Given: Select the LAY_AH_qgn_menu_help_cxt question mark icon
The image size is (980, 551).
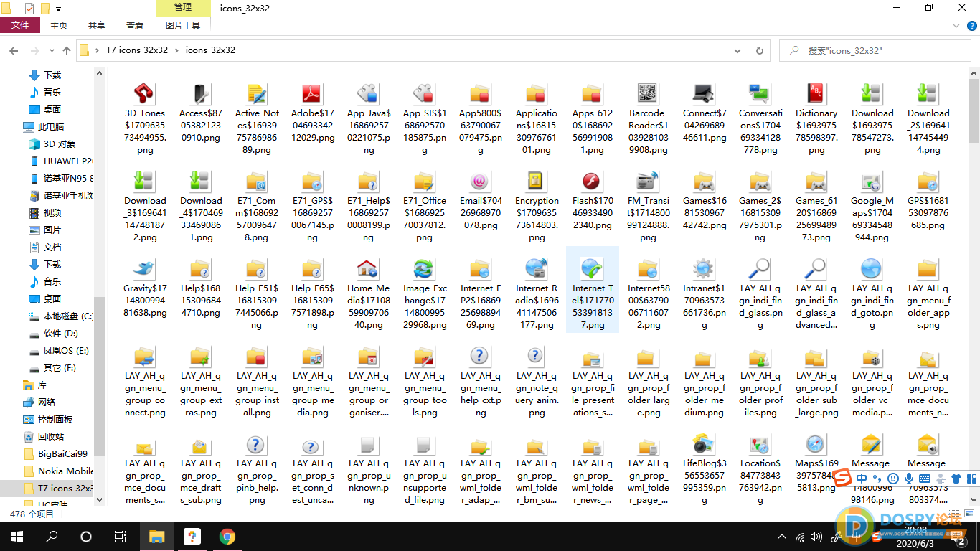Looking at the screenshot, I should pos(481,382).
